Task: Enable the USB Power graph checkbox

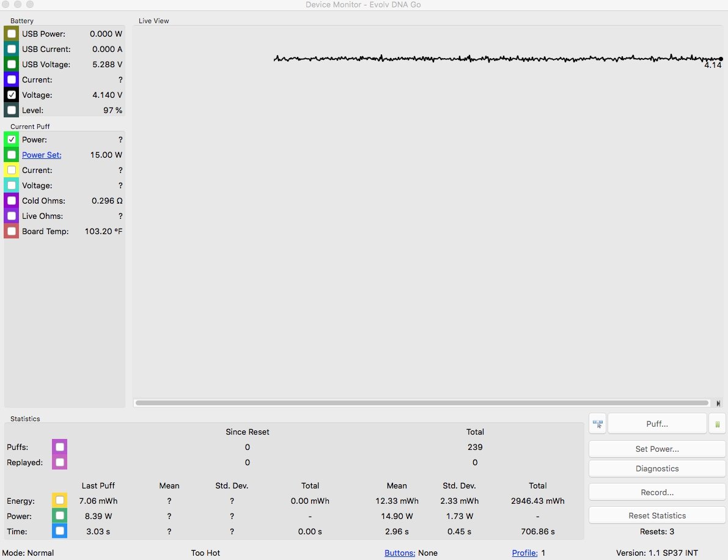Action: [12, 34]
